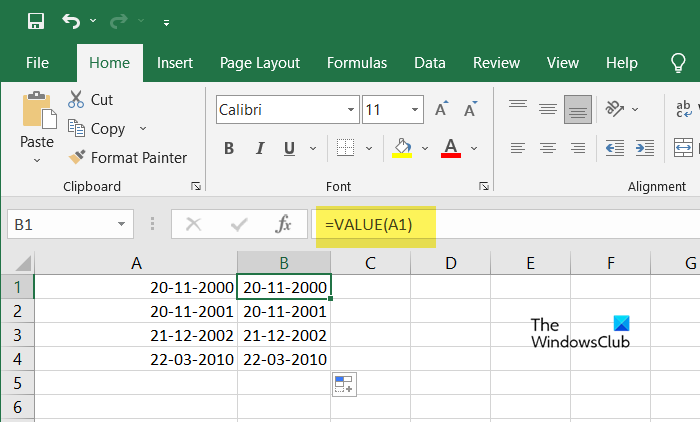Expand the Orientation dropdown arrow

coord(635,109)
